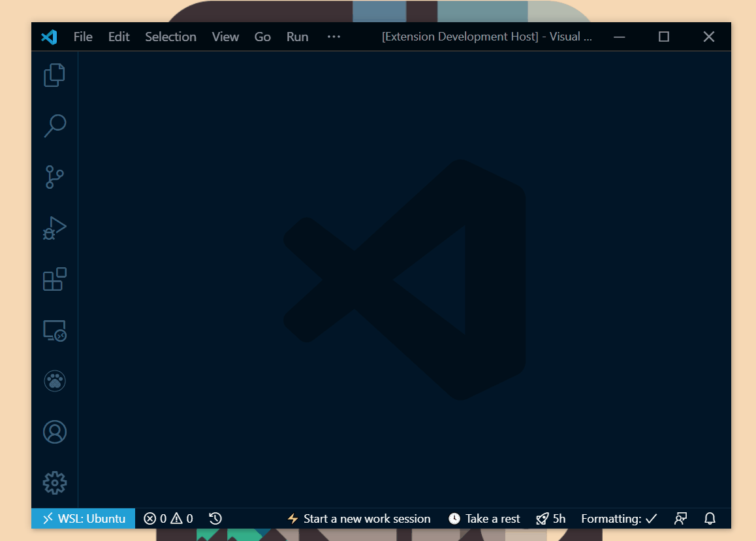The image size is (756, 541).
Task: Open the File menu
Action: click(83, 37)
